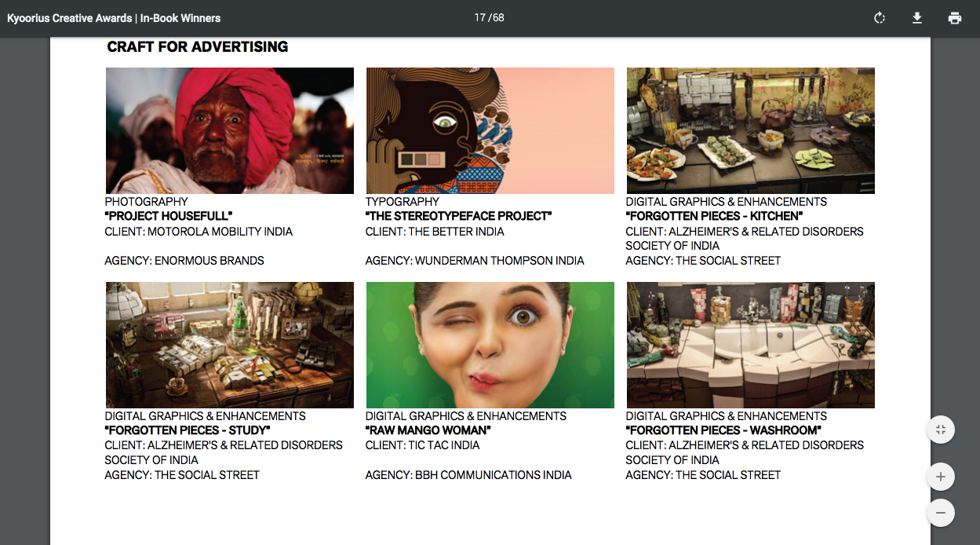Click the Craft for Advertising heading
Screen dimensions: 980x545
tap(198, 47)
